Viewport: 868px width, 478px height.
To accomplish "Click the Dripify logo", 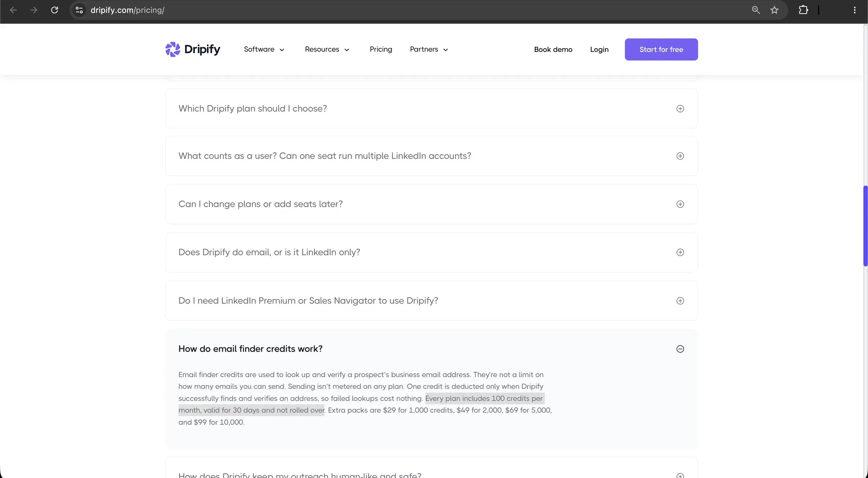I will pyautogui.click(x=192, y=49).
